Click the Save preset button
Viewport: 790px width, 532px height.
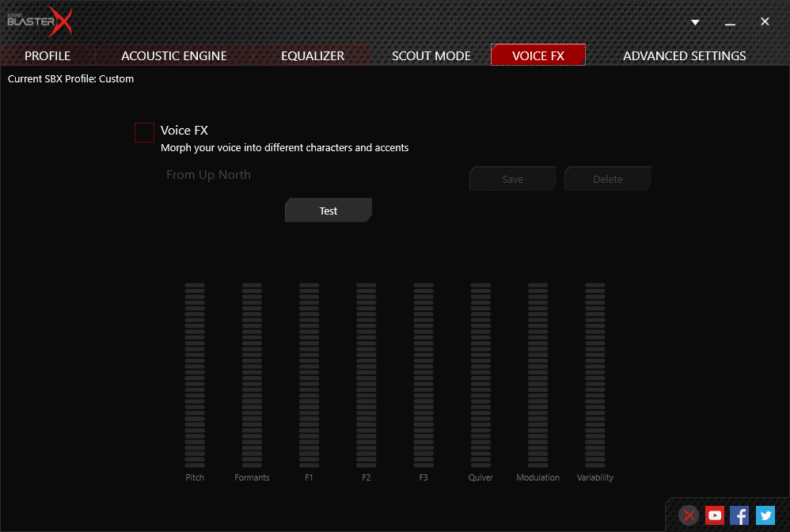513,179
